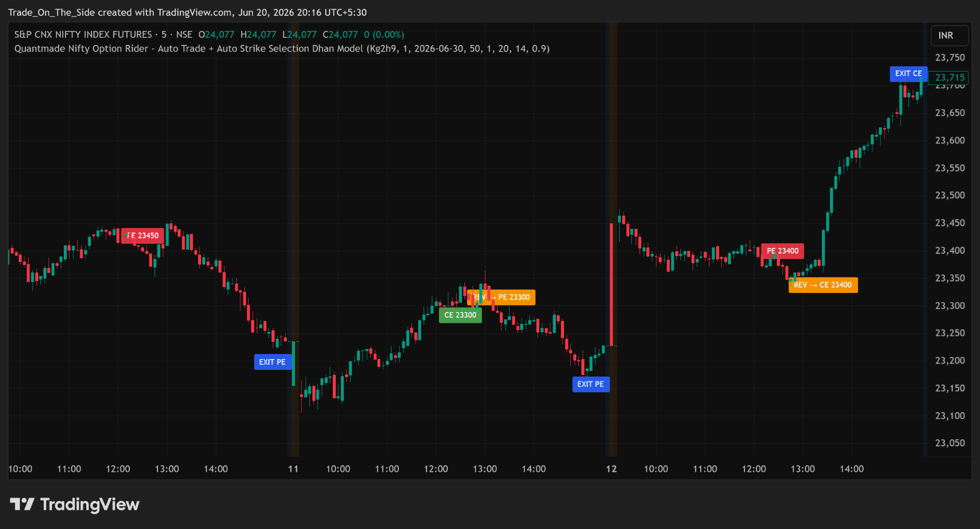The image size is (980, 529).
Task: Click the EXIT PE label near 12
Action: tap(591, 384)
